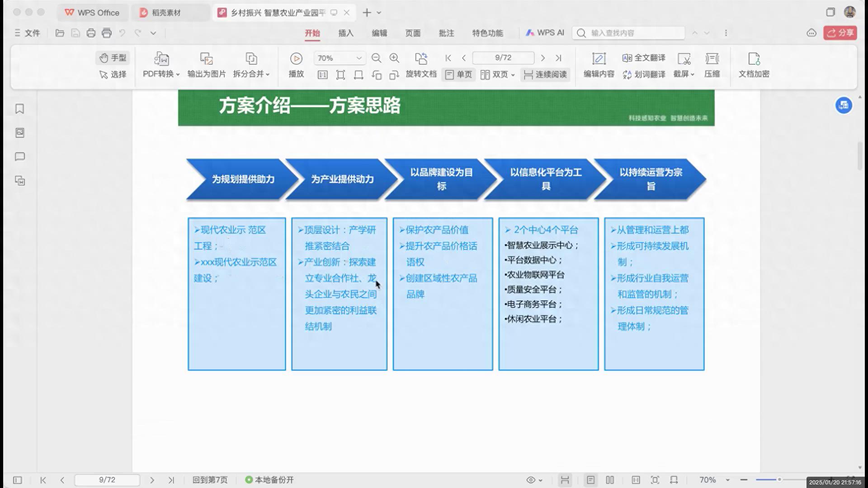Open the Insert ribbon tab

pos(346,33)
